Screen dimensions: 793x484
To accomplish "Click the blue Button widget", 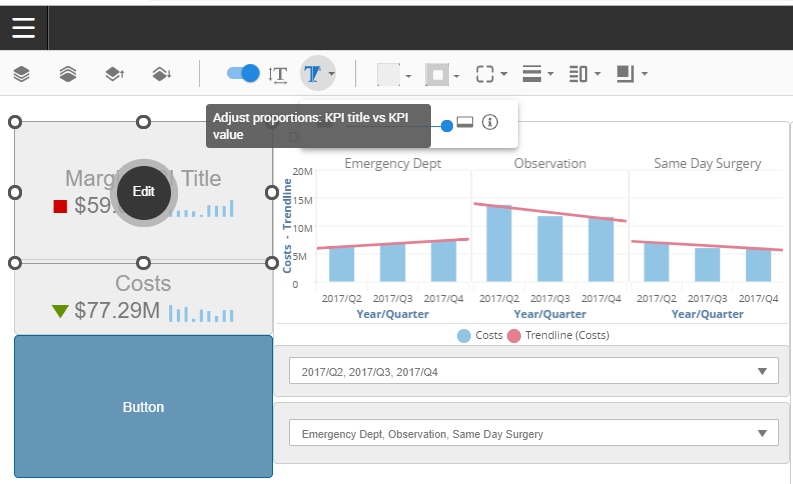I will click(143, 407).
